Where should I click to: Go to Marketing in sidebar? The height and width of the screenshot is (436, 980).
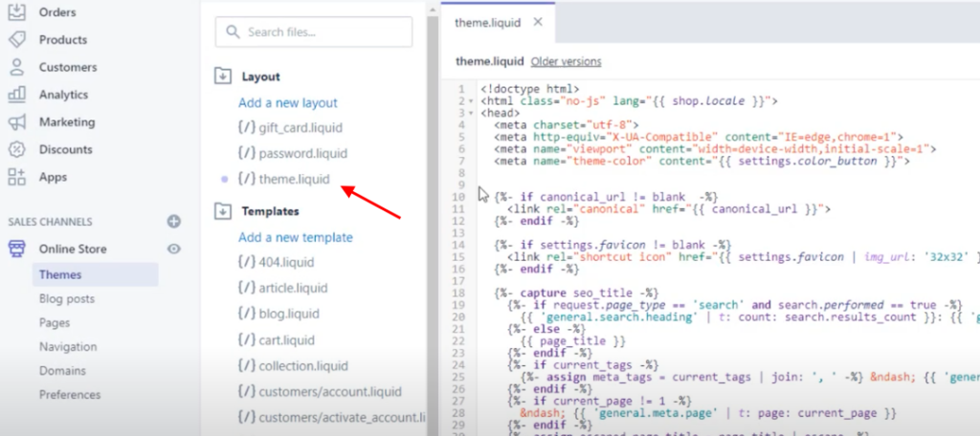coord(67,121)
